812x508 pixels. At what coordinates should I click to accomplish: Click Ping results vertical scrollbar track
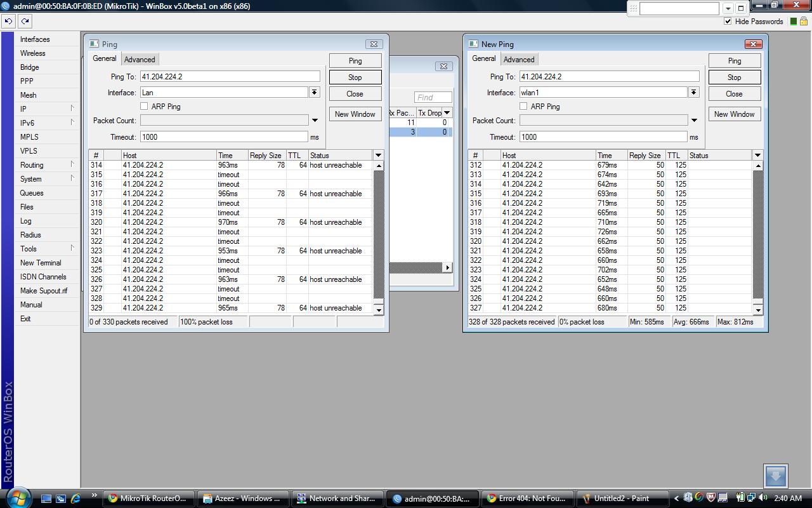pyautogui.click(x=379, y=236)
